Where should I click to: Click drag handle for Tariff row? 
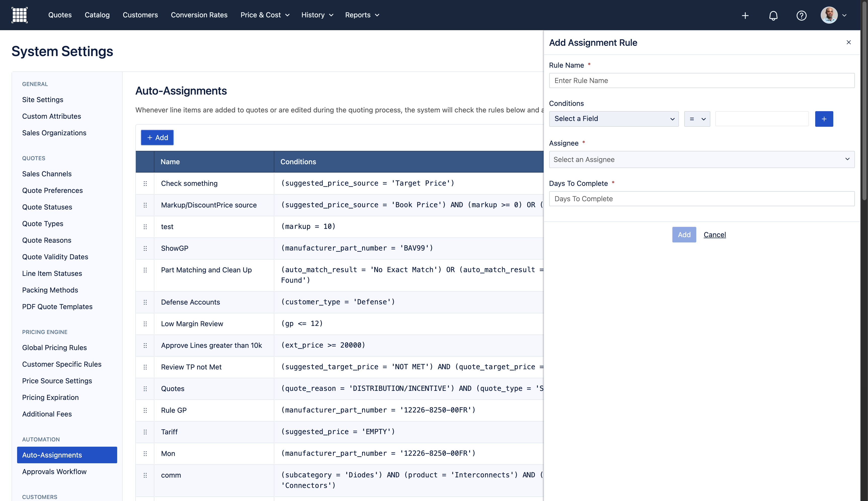point(145,432)
